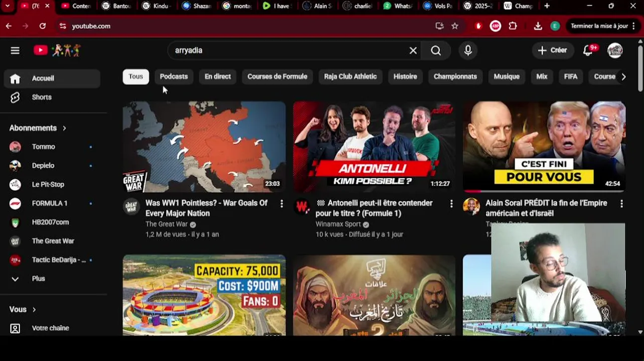Open the account avatar menu
This screenshot has width=644, height=361.
click(x=615, y=50)
